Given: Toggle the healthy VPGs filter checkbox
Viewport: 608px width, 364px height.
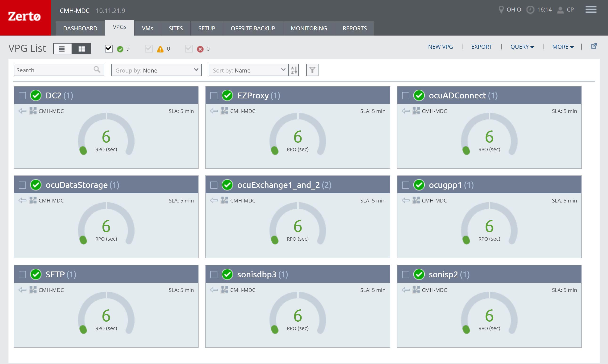Looking at the screenshot, I should pyautogui.click(x=109, y=49).
